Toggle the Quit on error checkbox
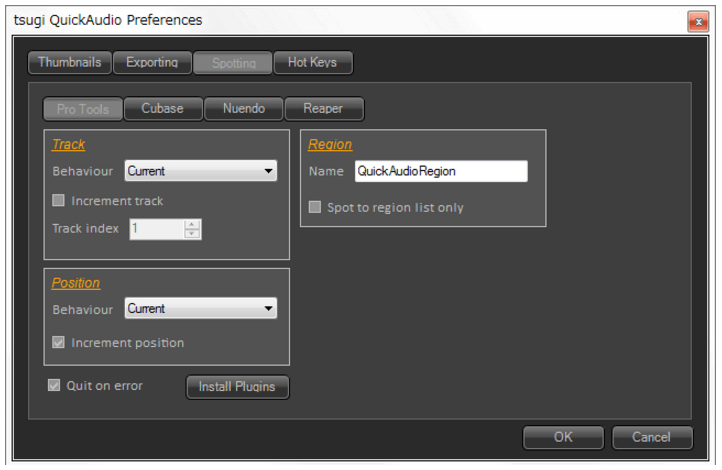 point(54,385)
